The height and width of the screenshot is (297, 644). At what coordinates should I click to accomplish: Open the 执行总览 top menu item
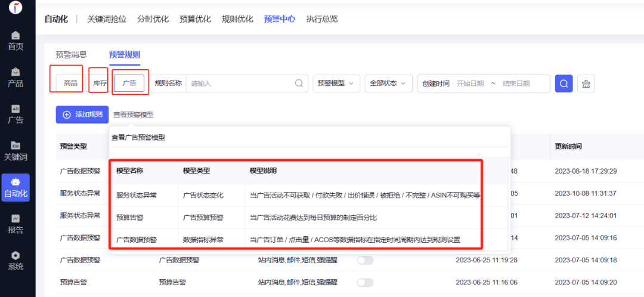(x=322, y=19)
